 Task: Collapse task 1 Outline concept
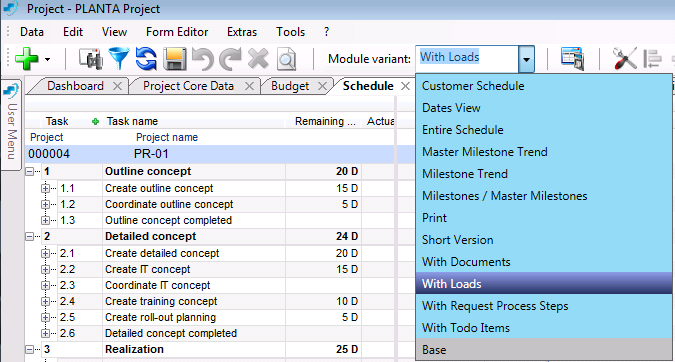(29, 172)
